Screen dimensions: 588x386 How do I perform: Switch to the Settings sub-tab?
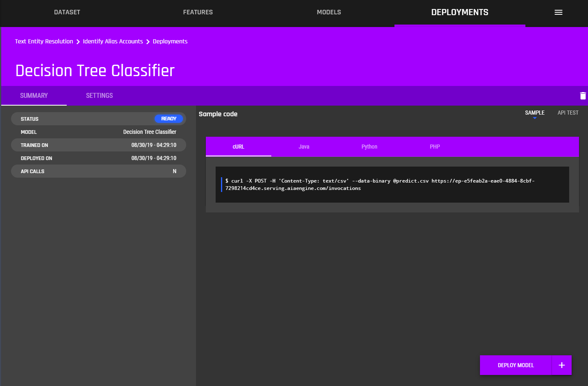point(99,95)
